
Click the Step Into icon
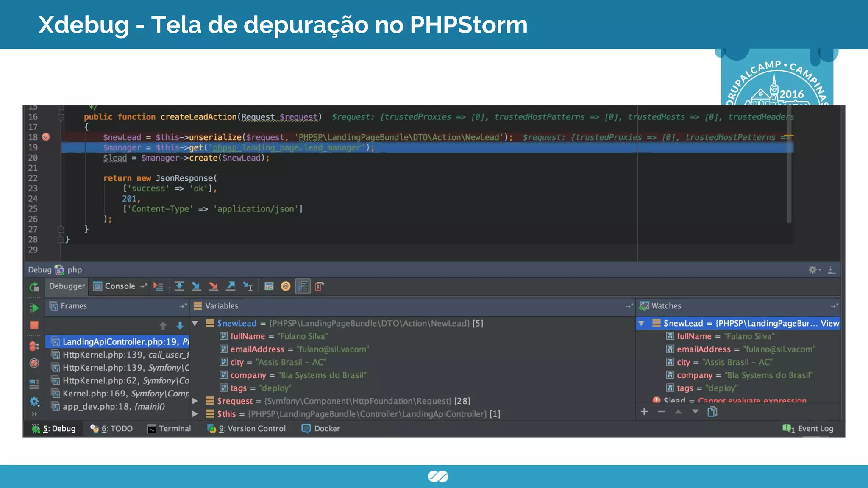(196, 287)
